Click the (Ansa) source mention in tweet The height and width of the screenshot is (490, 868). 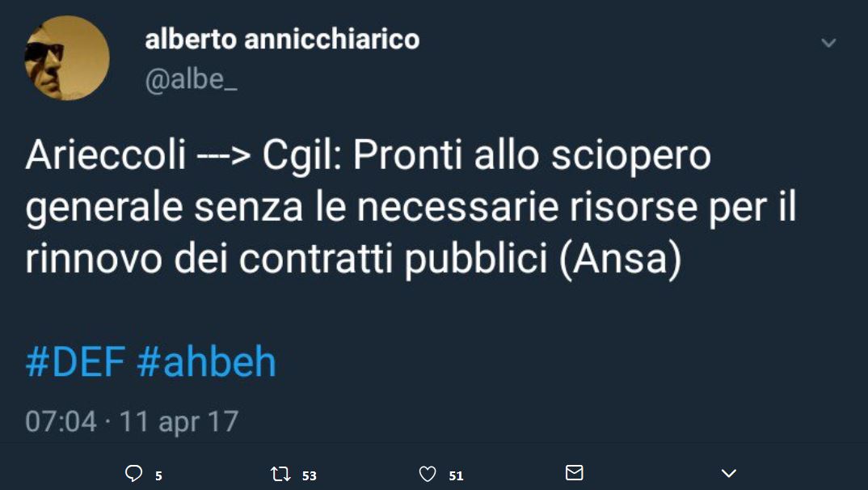coord(621,260)
